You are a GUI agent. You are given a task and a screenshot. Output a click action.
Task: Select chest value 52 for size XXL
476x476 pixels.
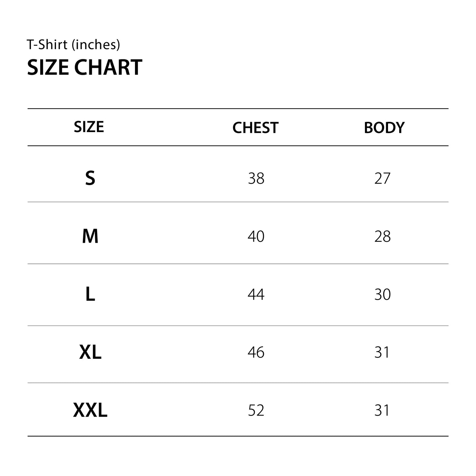click(x=256, y=410)
